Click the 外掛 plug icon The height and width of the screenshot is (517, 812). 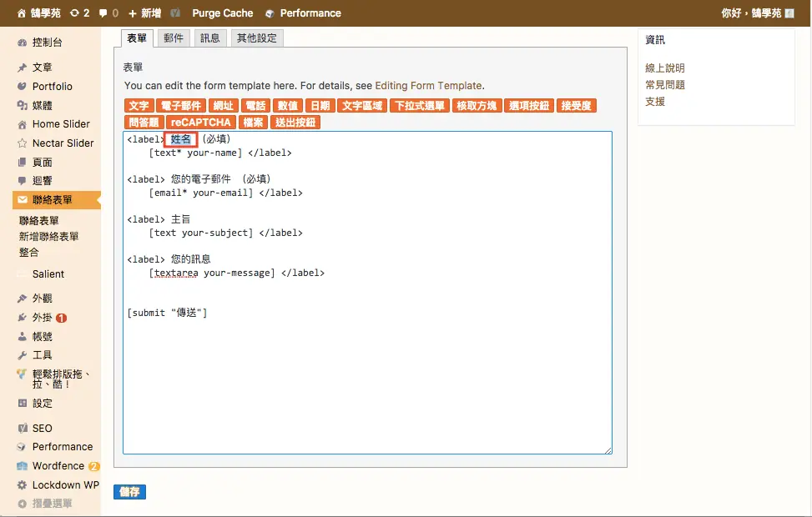coord(22,318)
